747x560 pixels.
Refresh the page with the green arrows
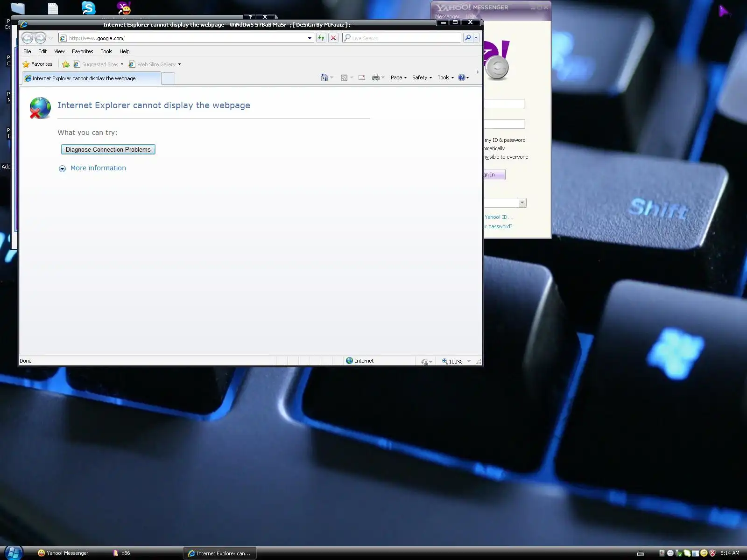(x=321, y=38)
